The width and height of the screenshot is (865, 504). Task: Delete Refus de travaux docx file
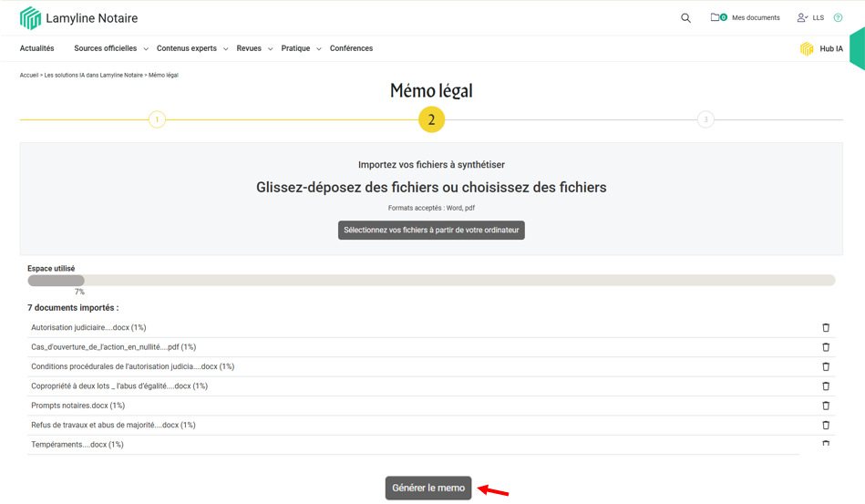[x=826, y=425]
